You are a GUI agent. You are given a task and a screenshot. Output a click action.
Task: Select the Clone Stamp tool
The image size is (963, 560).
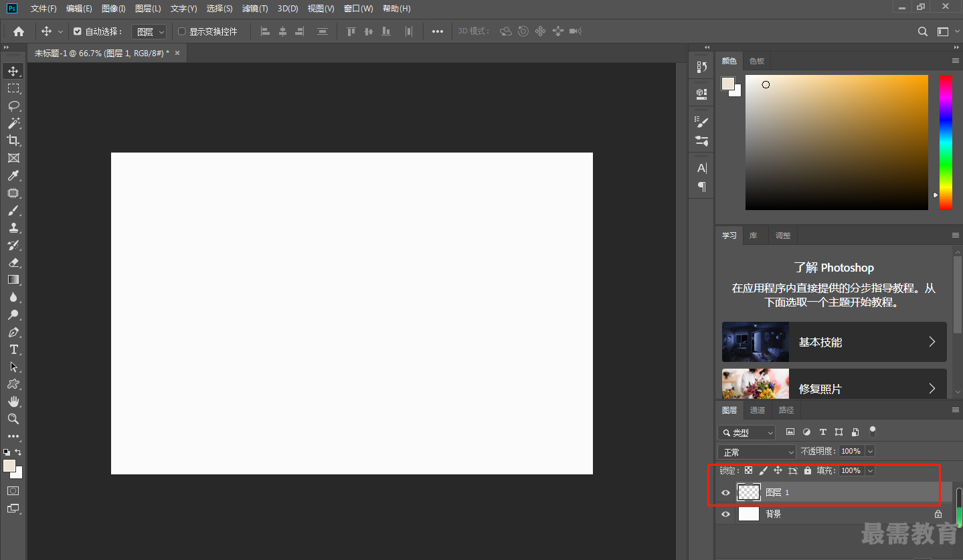(13, 227)
